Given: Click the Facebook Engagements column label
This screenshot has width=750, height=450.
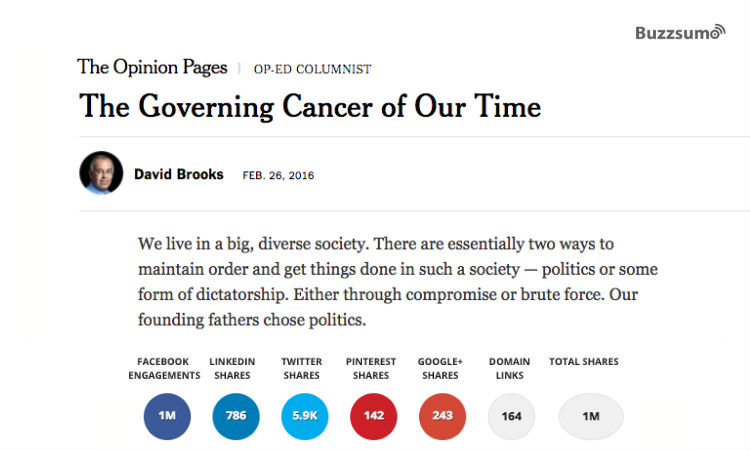Looking at the screenshot, I should pos(164,368).
